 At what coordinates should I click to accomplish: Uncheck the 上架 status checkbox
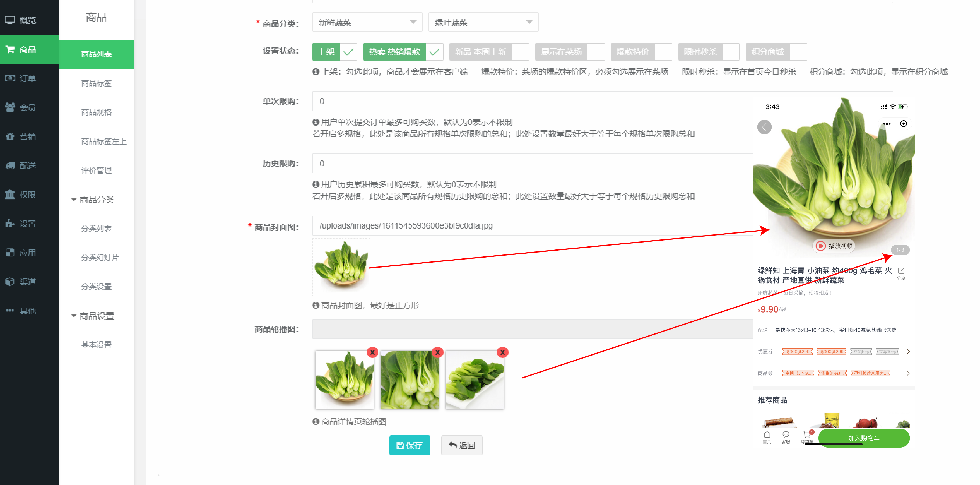(x=348, y=52)
